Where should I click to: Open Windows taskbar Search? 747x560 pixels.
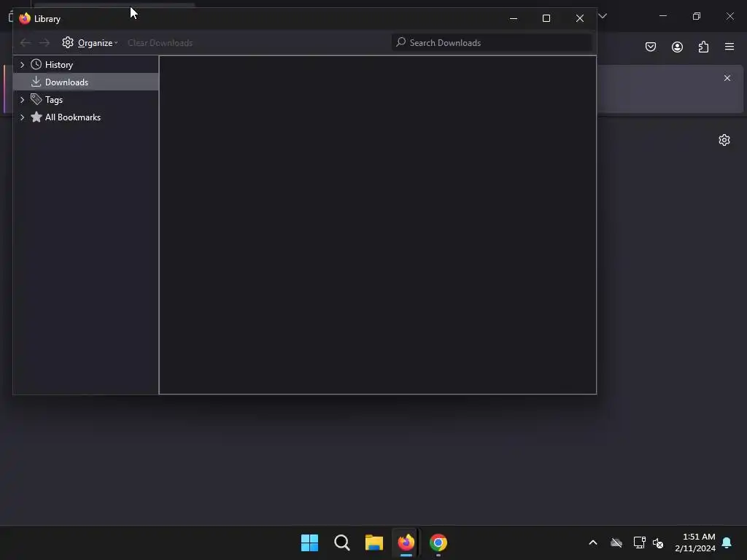click(x=342, y=542)
